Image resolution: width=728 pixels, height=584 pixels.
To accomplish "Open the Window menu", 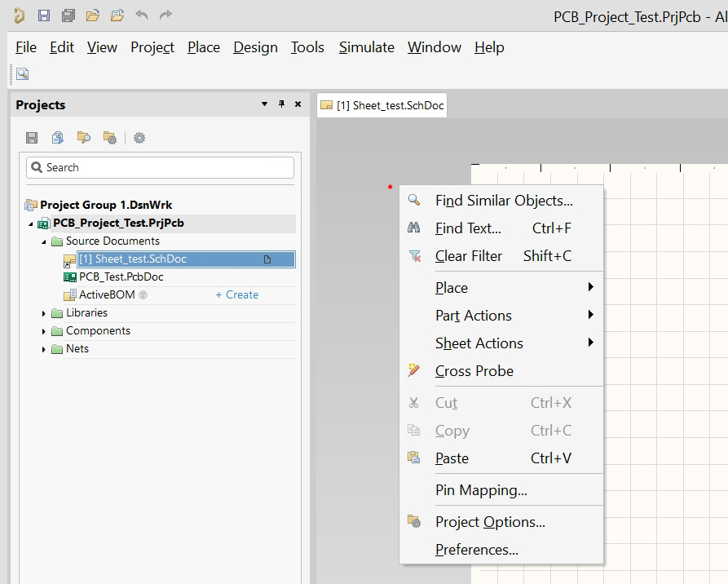I will click(x=435, y=47).
